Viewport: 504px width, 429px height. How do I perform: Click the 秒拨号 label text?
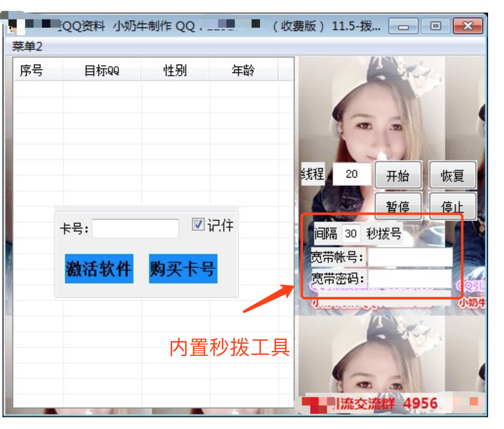[384, 233]
